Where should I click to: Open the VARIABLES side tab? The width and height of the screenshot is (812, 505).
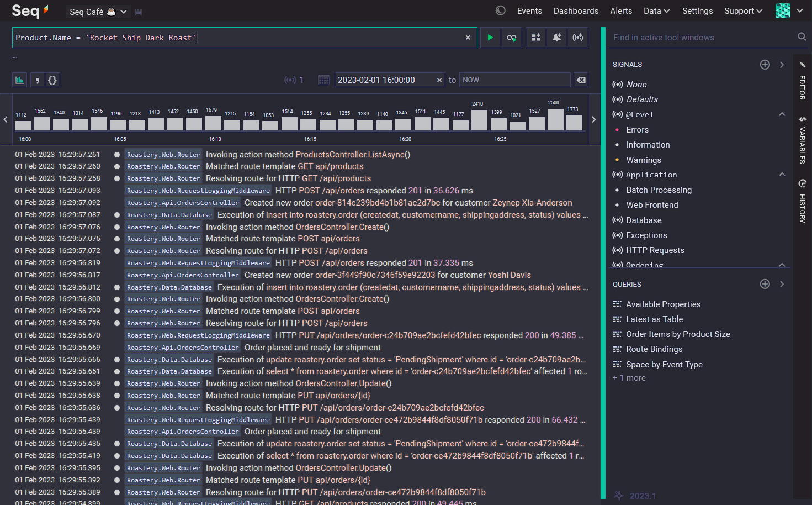[803, 140]
